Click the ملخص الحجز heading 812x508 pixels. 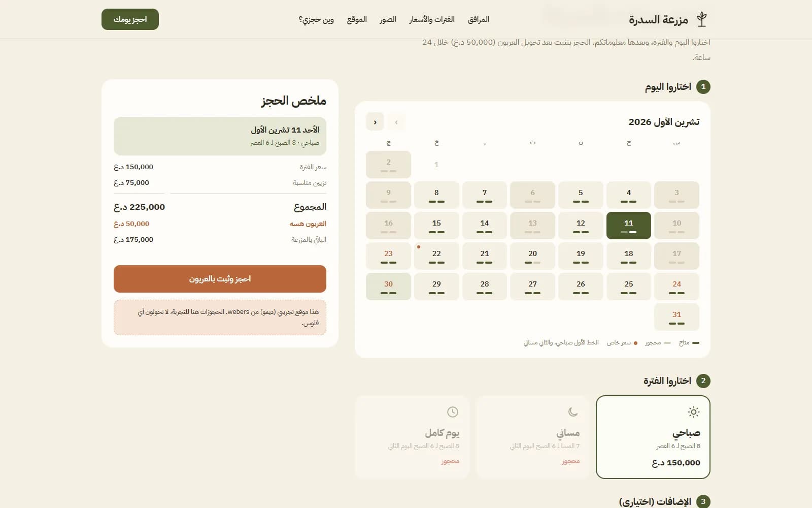294,101
